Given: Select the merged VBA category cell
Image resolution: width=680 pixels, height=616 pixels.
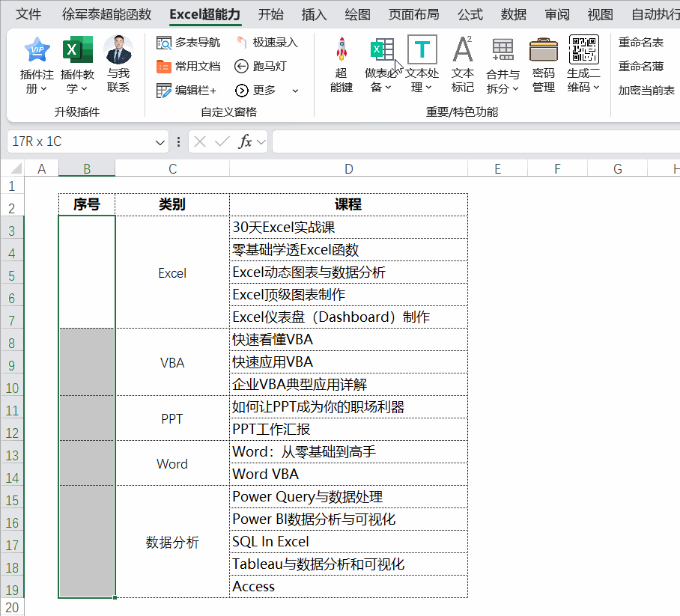Looking at the screenshot, I should pyautogui.click(x=172, y=362).
